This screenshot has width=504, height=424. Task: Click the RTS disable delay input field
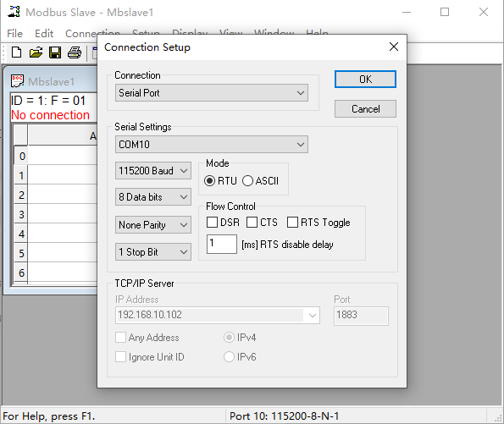tap(222, 244)
